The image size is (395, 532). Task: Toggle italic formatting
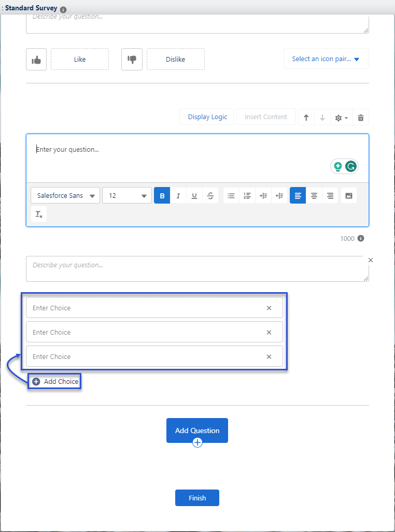[178, 195]
